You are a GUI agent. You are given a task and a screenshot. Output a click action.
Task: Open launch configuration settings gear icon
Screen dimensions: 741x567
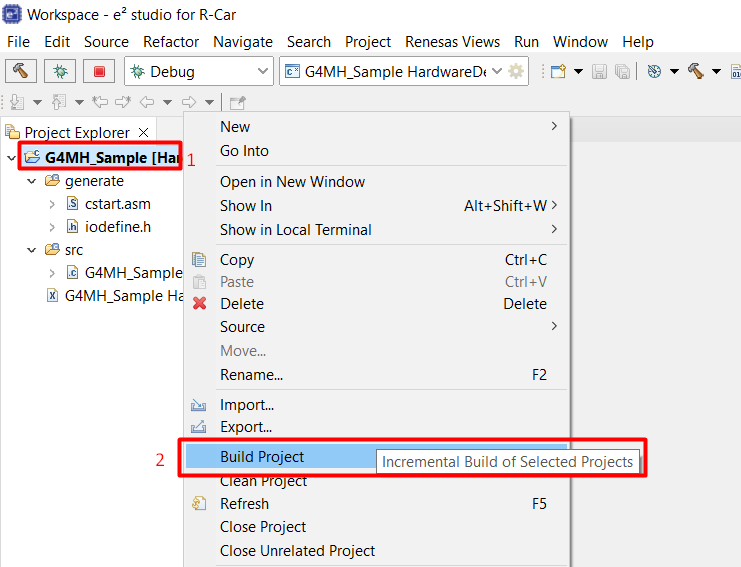pos(516,71)
